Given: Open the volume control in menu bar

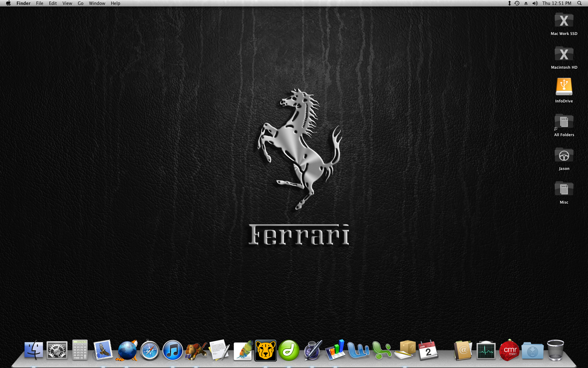Looking at the screenshot, I should pos(535,3).
